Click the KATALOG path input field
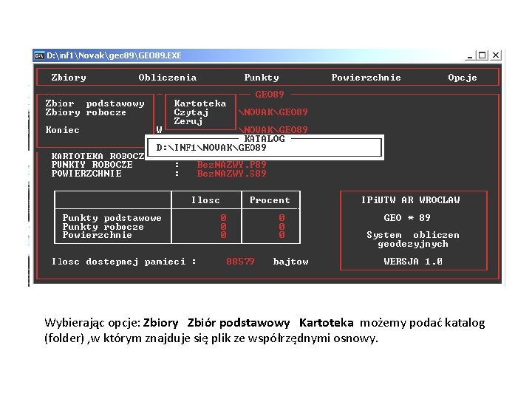The height and width of the screenshot is (399, 532). [x=265, y=148]
